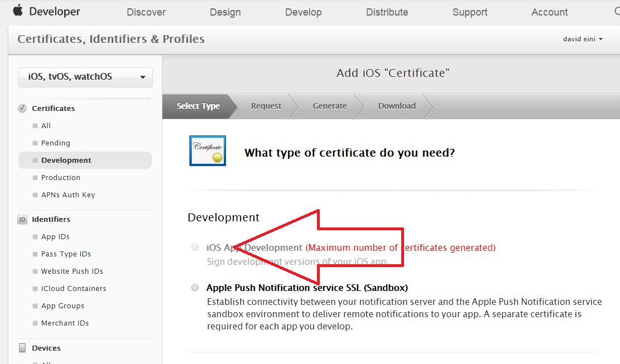Click the certificate image thumbnail

(x=208, y=151)
